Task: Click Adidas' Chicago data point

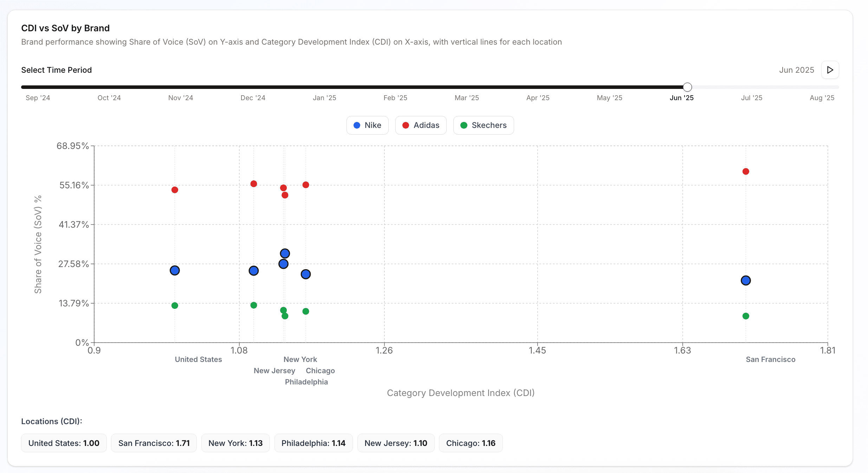Action: coord(306,185)
